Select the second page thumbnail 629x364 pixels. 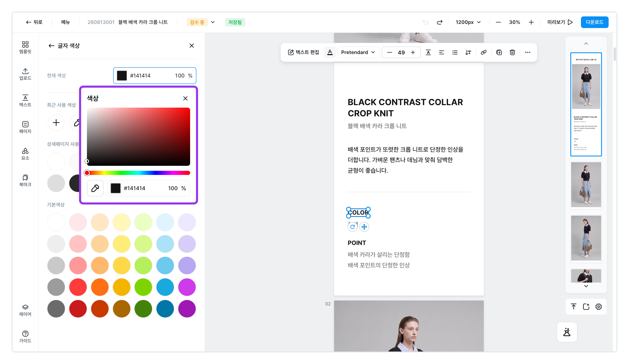(586, 185)
